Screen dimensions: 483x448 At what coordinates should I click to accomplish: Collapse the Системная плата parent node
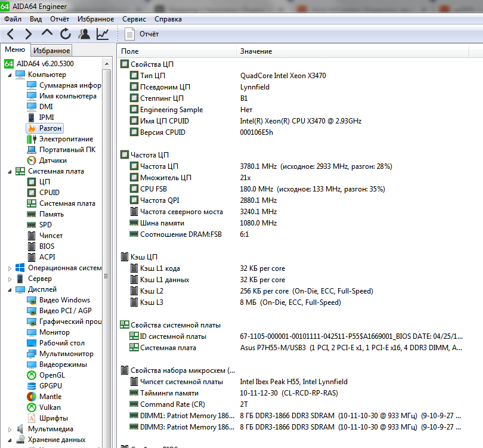10,172
